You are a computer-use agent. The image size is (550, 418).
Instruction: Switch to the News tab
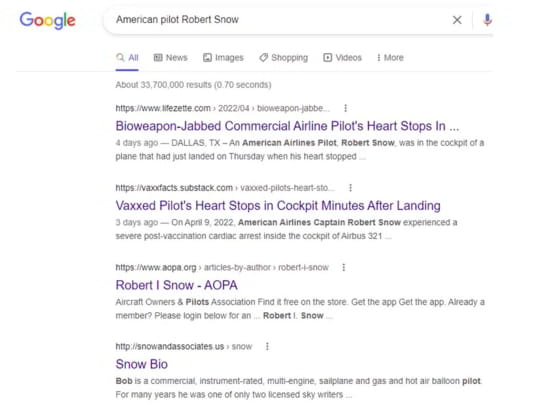click(170, 58)
